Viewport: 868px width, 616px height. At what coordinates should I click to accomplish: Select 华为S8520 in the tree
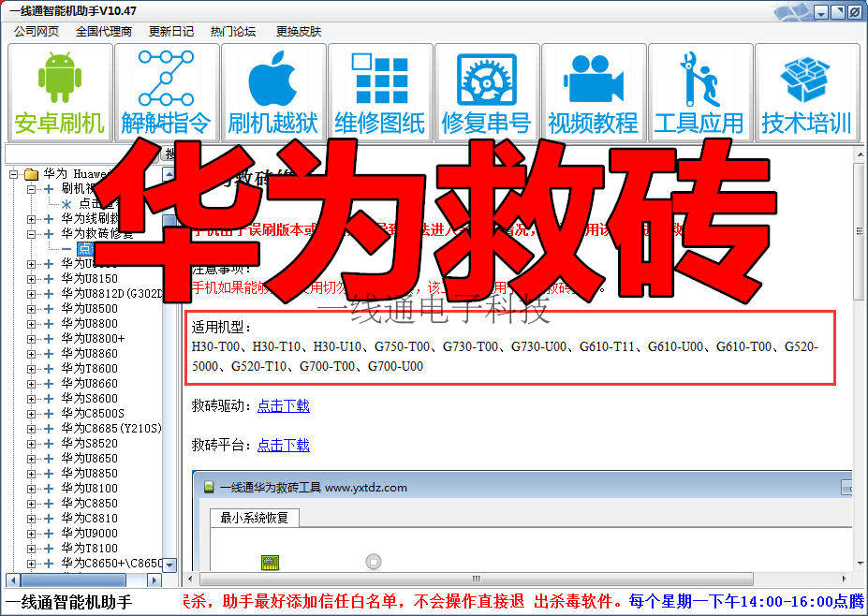pos(89,444)
